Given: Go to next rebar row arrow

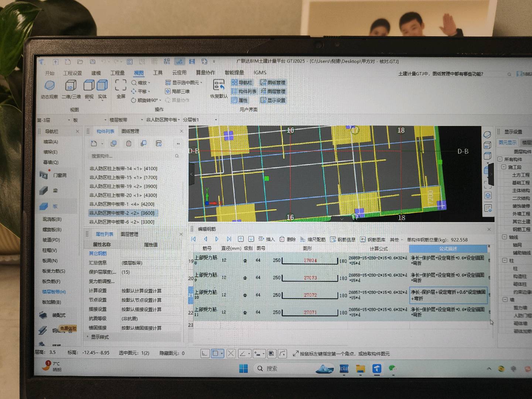Looking at the screenshot, I should (217, 239).
